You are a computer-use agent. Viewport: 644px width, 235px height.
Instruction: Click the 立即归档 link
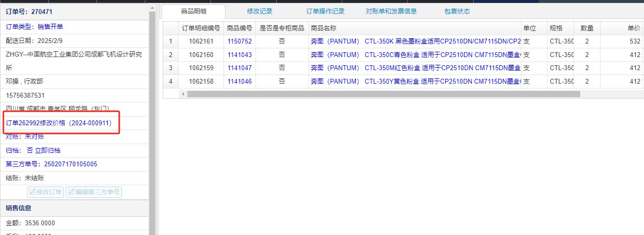point(48,151)
